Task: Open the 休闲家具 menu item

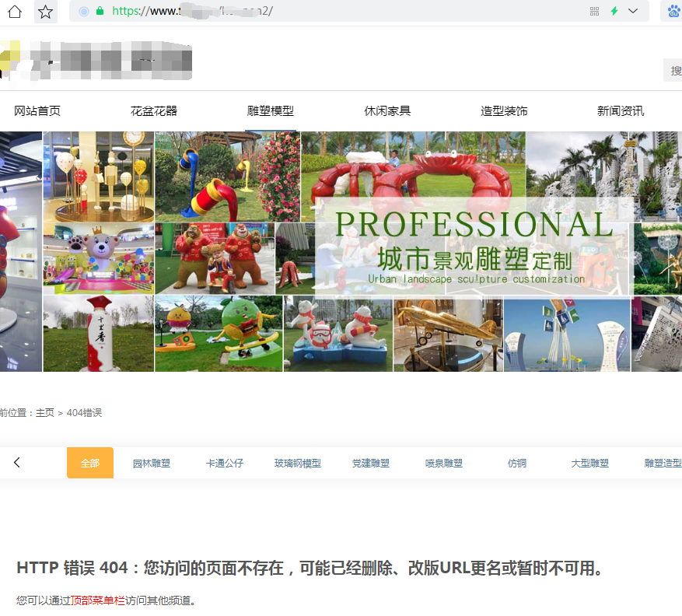Action: click(387, 111)
